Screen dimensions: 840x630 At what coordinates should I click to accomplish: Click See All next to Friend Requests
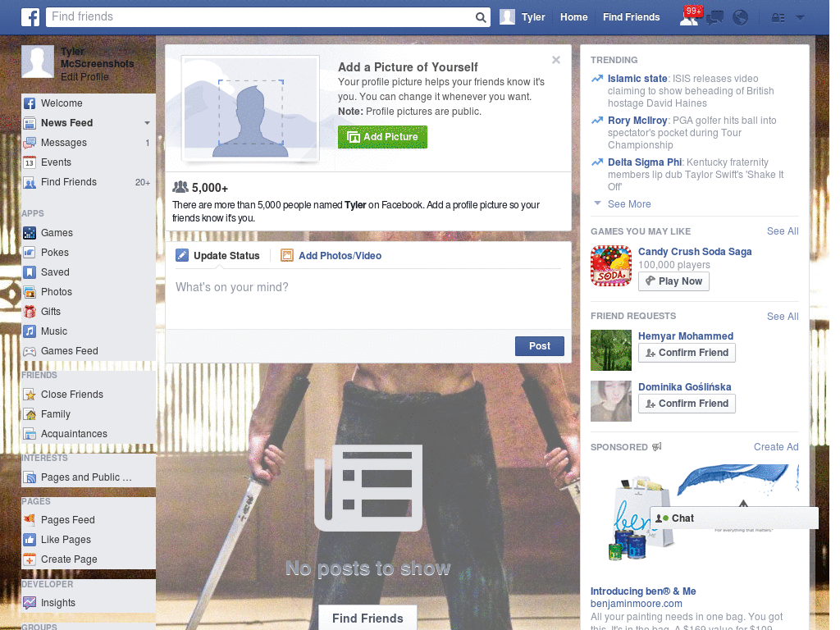[782, 317]
